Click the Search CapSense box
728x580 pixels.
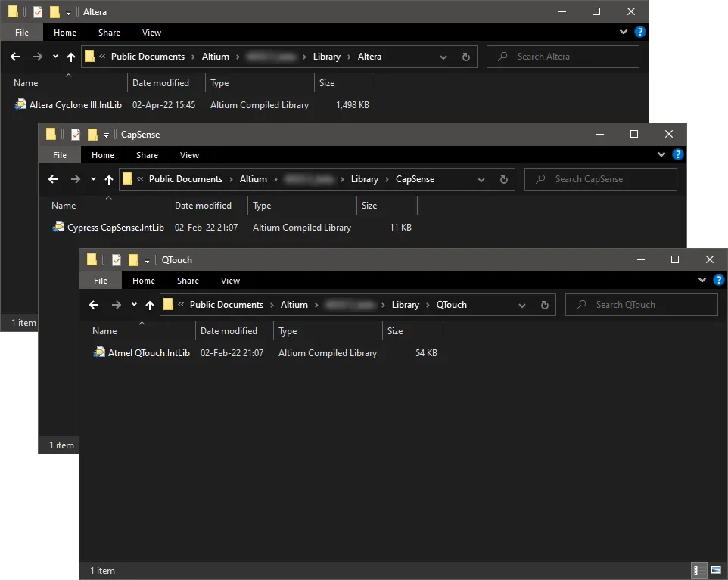pos(601,179)
